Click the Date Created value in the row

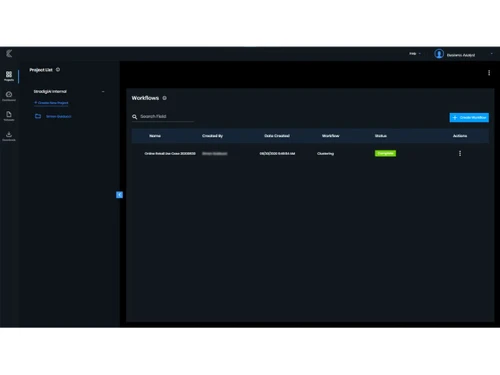(x=277, y=154)
